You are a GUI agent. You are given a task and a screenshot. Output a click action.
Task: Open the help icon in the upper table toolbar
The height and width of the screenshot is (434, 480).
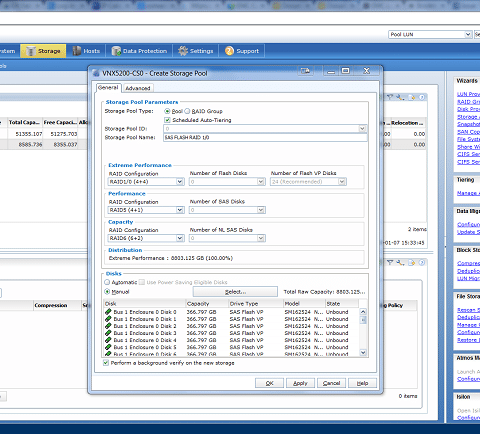pyautogui.click(x=422, y=97)
